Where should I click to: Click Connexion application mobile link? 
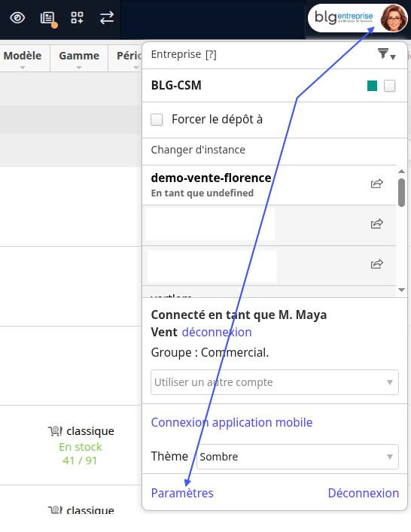232,422
